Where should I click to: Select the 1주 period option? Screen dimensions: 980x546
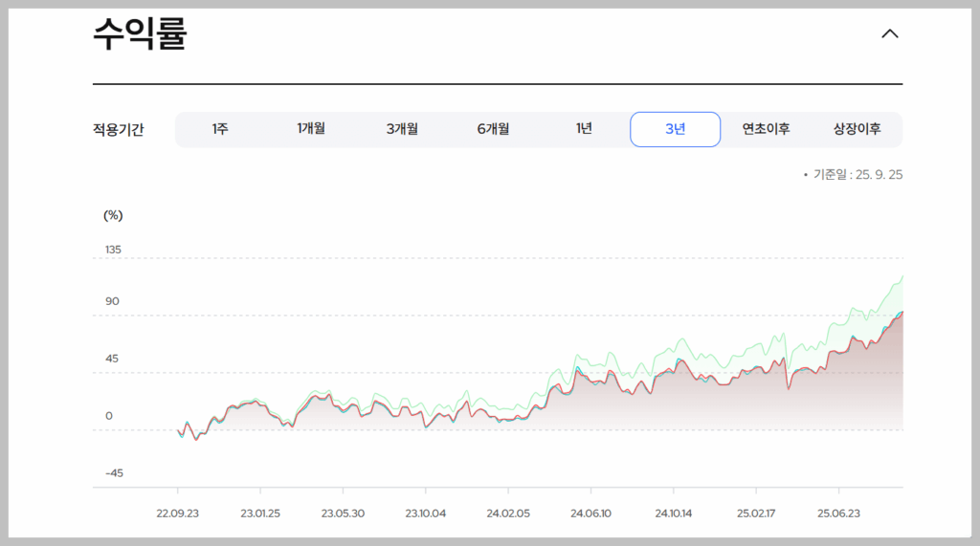pos(220,129)
